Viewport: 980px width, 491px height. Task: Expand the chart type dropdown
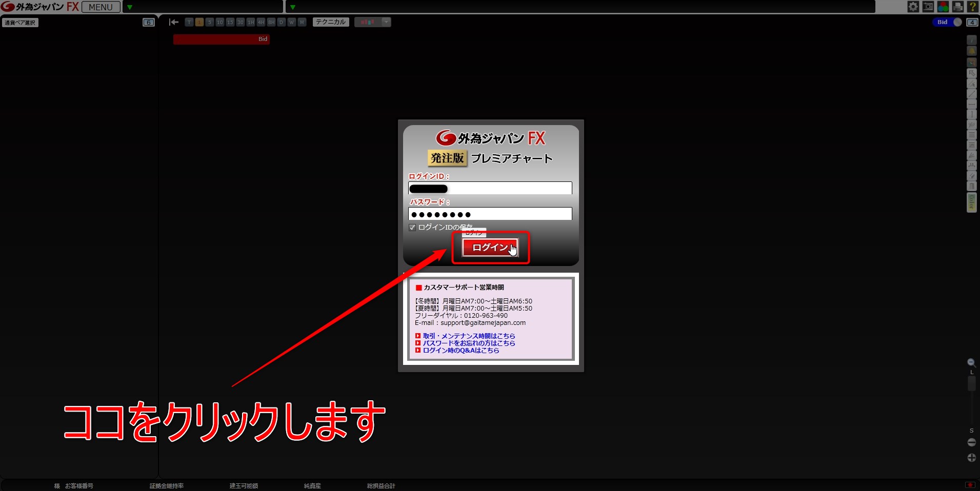click(x=386, y=22)
